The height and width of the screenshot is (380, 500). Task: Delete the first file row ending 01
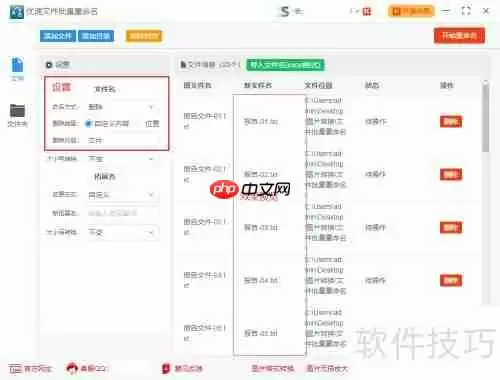[451, 122]
